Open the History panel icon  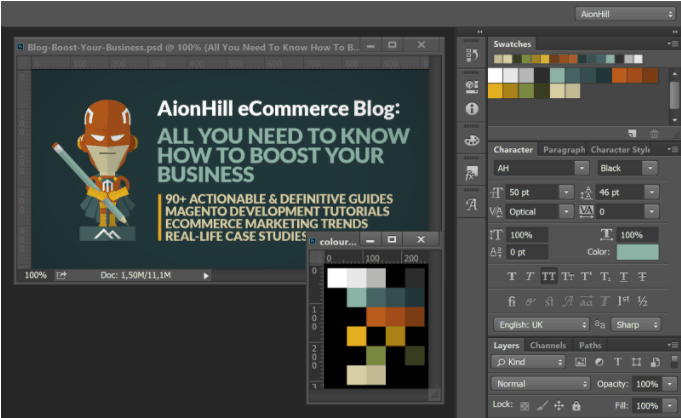tap(472, 55)
